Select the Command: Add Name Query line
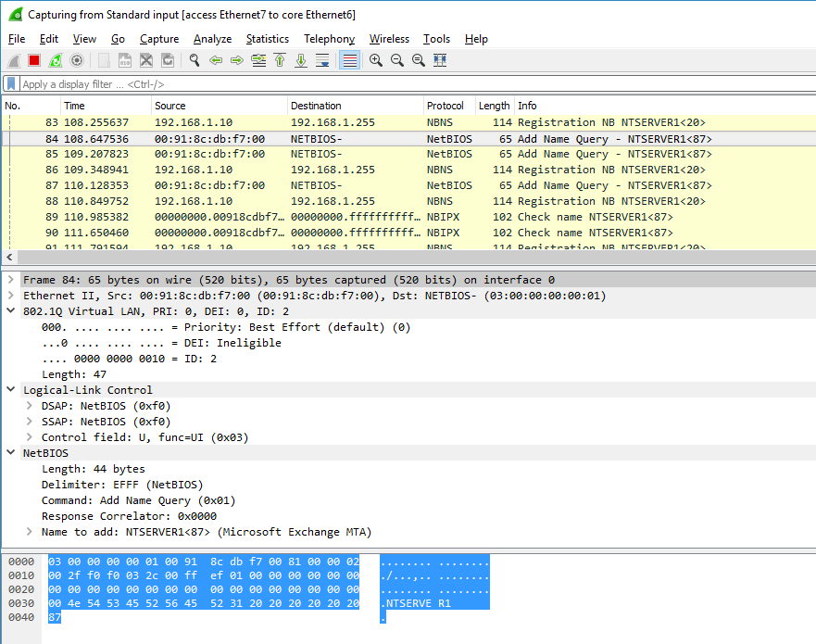 tap(138, 500)
